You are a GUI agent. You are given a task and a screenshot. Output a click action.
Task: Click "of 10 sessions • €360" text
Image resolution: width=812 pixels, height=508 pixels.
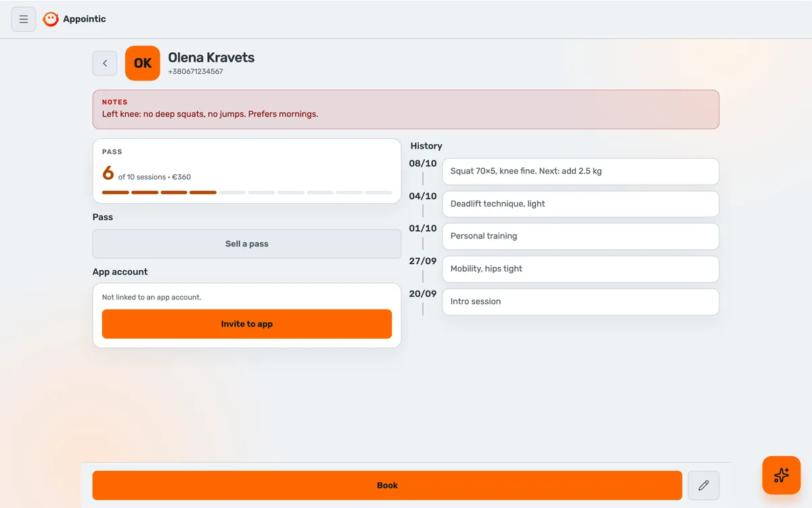coord(154,177)
